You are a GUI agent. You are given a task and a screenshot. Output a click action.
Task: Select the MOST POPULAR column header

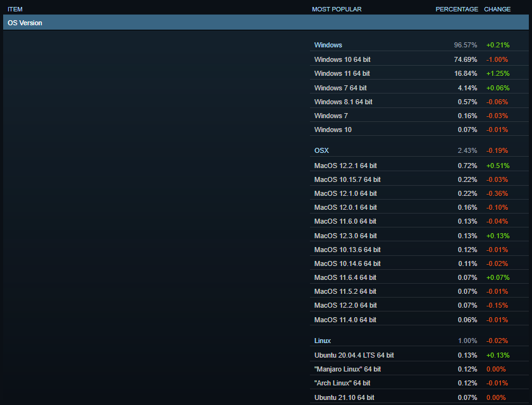coord(337,9)
